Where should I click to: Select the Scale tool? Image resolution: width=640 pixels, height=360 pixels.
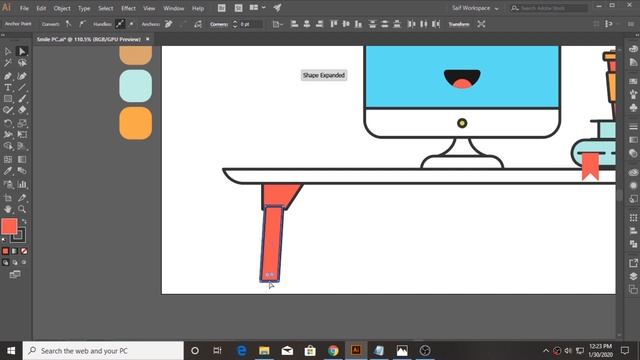tap(22, 123)
